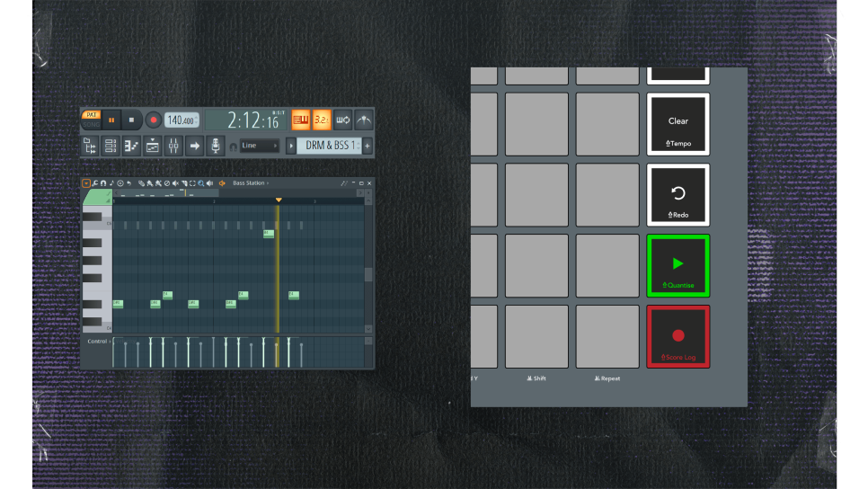Click the piano roll stamp icon
The height and width of the screenshot is (489, 868).
120,183
